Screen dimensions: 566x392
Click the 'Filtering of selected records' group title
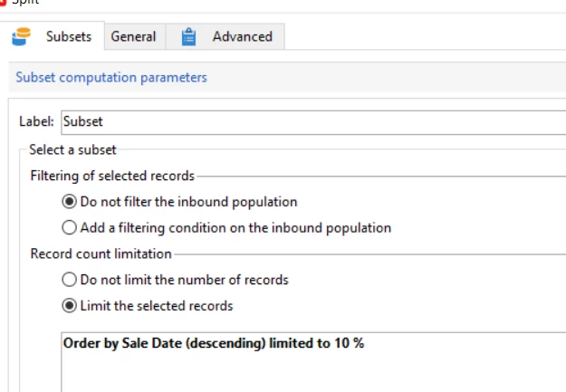[112, 176]
